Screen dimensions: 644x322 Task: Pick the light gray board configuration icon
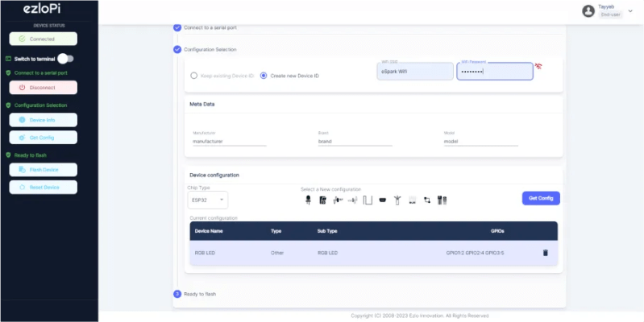413,200
